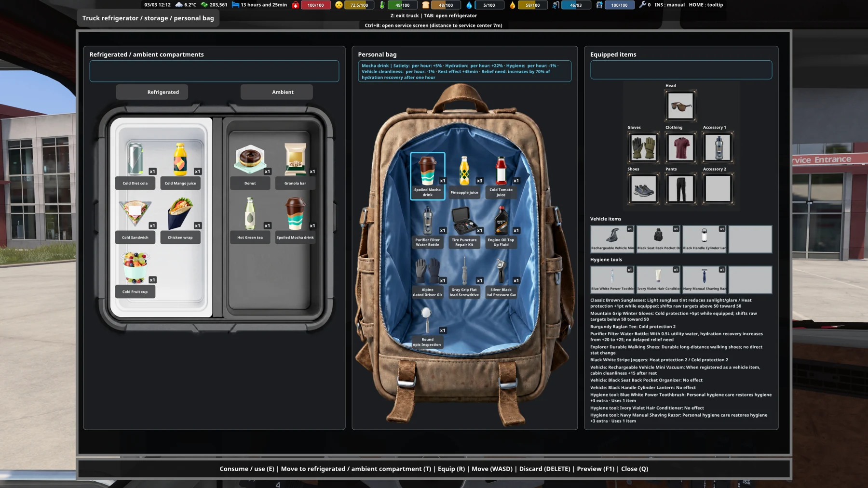This screenshot has width=868, height=488.
Task: Choose the Cold Fruit cup
Action: coord(135,273)
